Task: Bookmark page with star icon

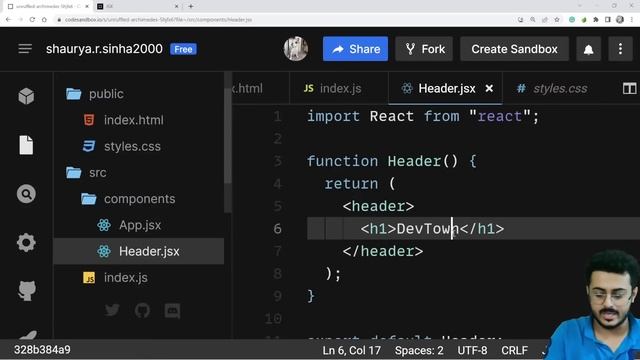Action: (x=557, y=20)
